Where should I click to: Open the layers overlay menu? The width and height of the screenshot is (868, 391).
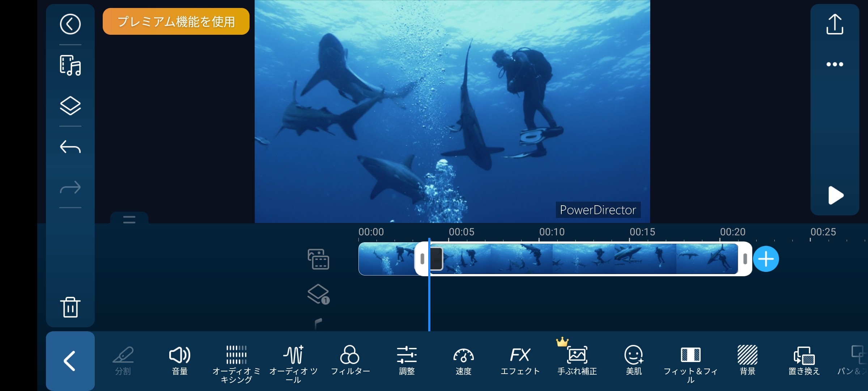70,106
